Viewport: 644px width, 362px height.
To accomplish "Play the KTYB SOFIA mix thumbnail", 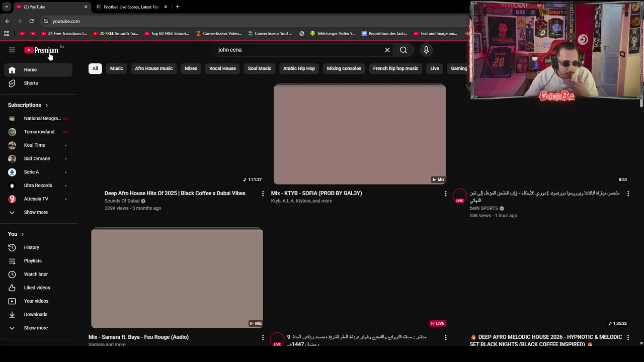I will (x=359, y=134).
